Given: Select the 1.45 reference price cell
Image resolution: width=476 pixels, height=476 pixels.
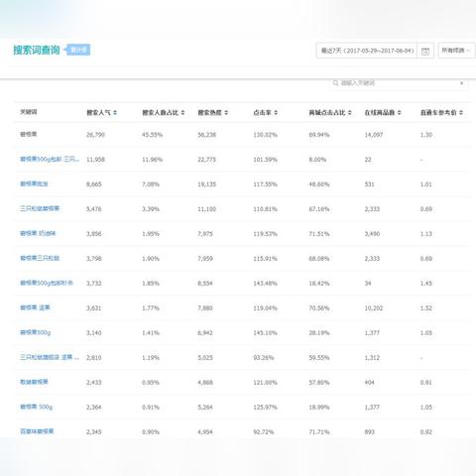Looking at the screenshot, I should [426, 284].
